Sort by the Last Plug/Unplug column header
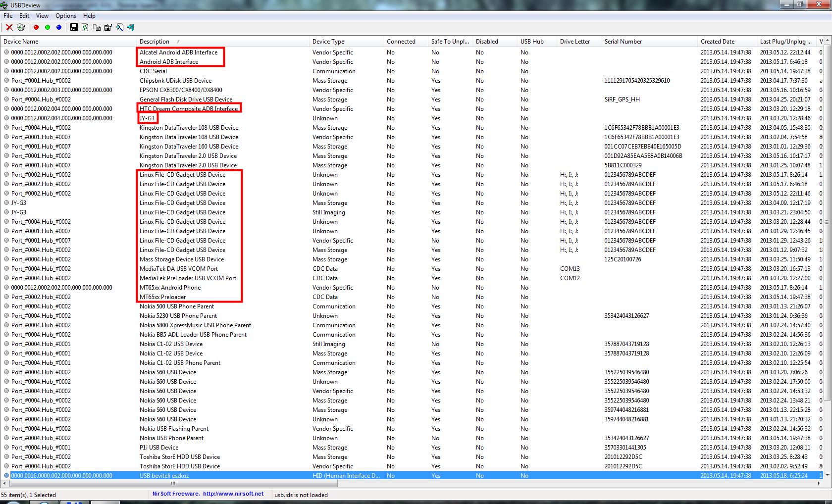Screen dimensions: 832x504 (x=786, y=42)
